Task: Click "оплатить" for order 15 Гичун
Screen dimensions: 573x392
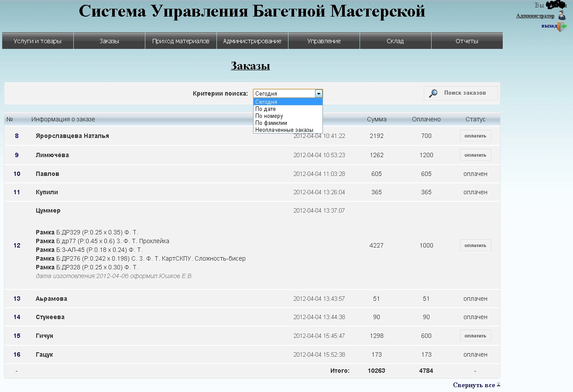Action: 475,335
